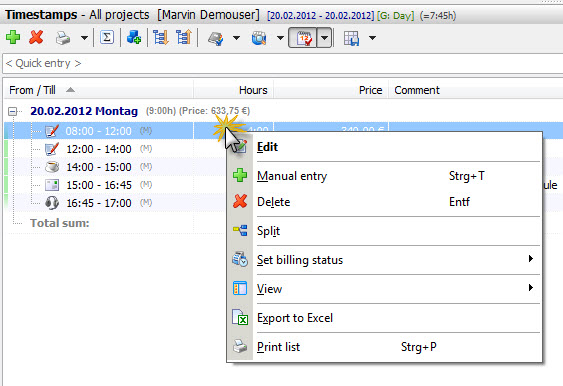
Task: Click the calendar icon of 15:00 - 16:45
Action: (x=52, y=185)
